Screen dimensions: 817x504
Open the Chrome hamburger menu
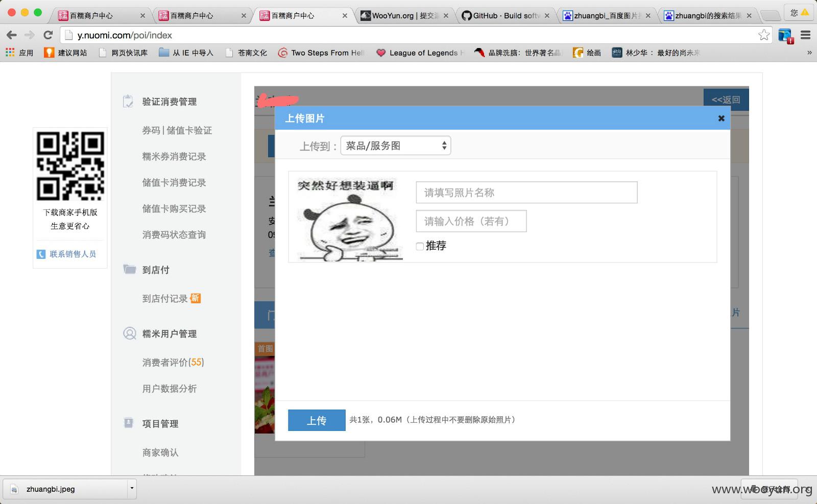[806, 35]
